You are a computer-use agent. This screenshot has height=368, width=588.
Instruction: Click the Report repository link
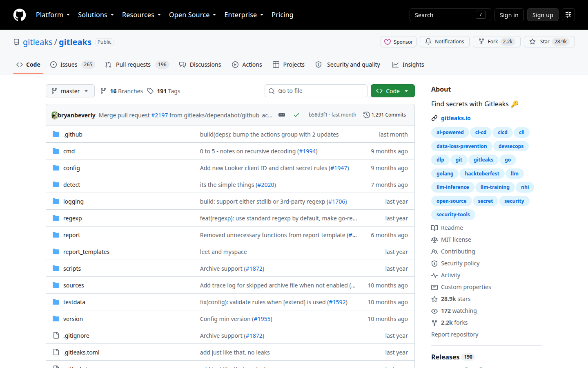click(x=454, y=334)
